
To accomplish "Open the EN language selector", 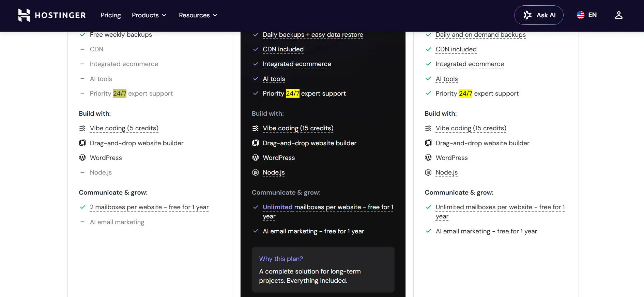I will point(587,15).
